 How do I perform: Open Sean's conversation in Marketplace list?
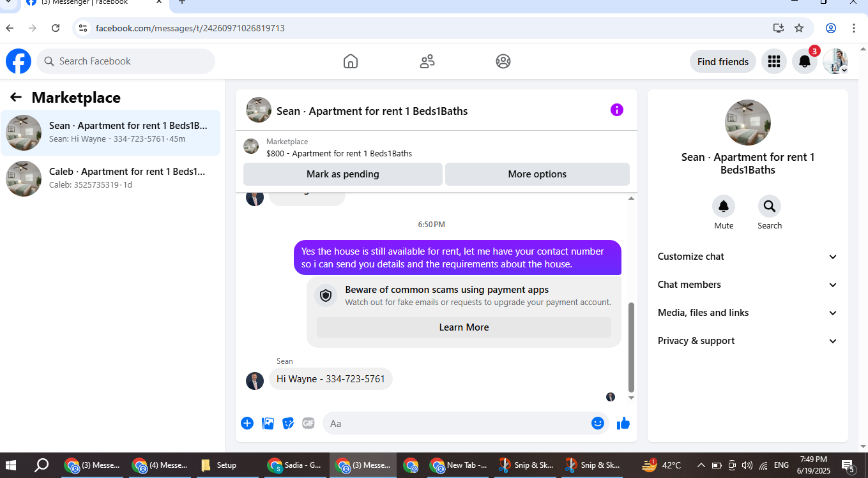pyautogui.click(x=110, y=133)
